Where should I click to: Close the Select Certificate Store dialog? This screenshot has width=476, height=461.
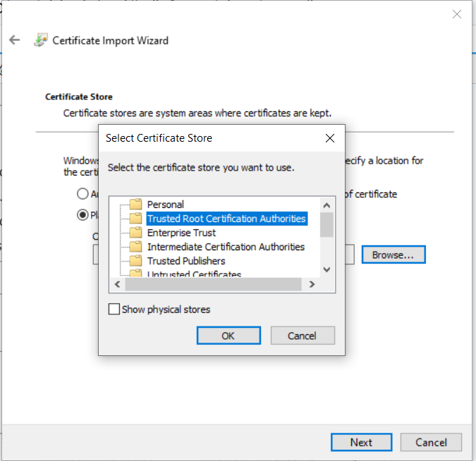(330, 138)
